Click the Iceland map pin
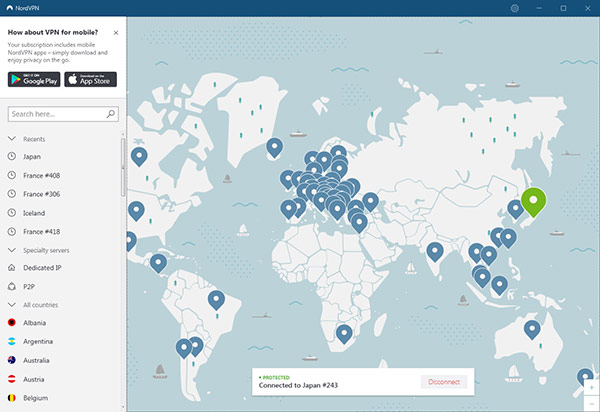The width and height of the screenshot is (600, 412). 274,147
